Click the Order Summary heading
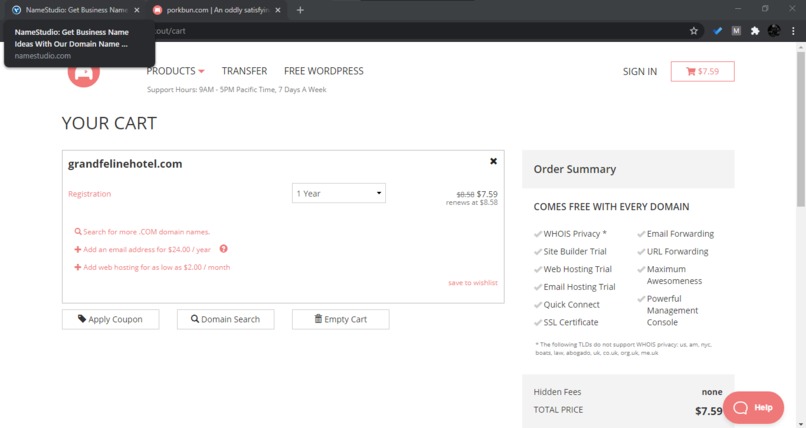806x428 pixels. pos(575,169)
